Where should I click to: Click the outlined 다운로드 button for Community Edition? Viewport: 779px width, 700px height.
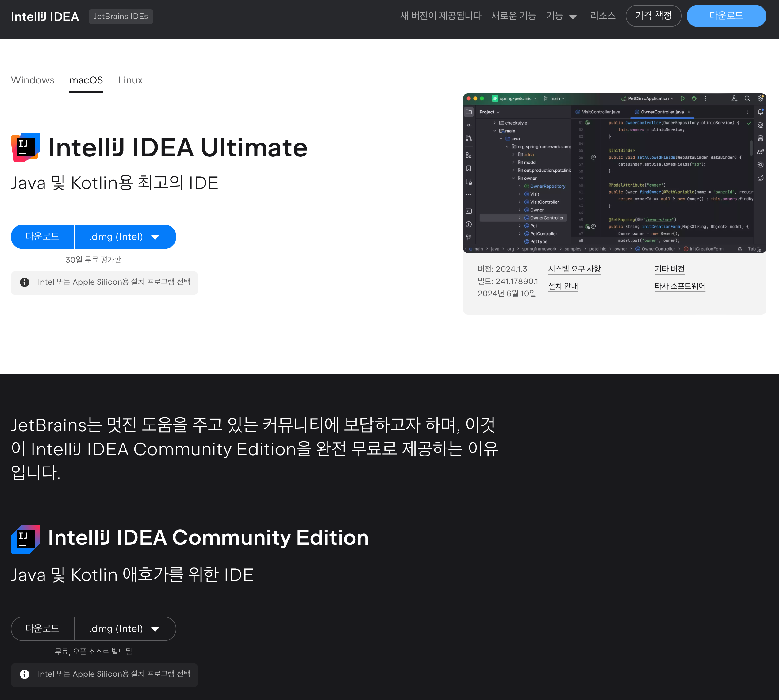(42, 629)
